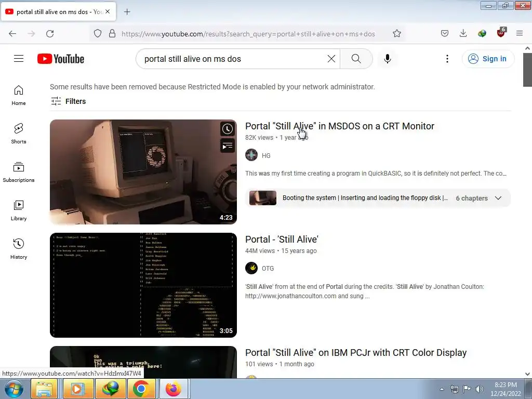The height and width of the screenshot is (399, 532).
Task: Click the browser Back arrow
Action: 12,33
